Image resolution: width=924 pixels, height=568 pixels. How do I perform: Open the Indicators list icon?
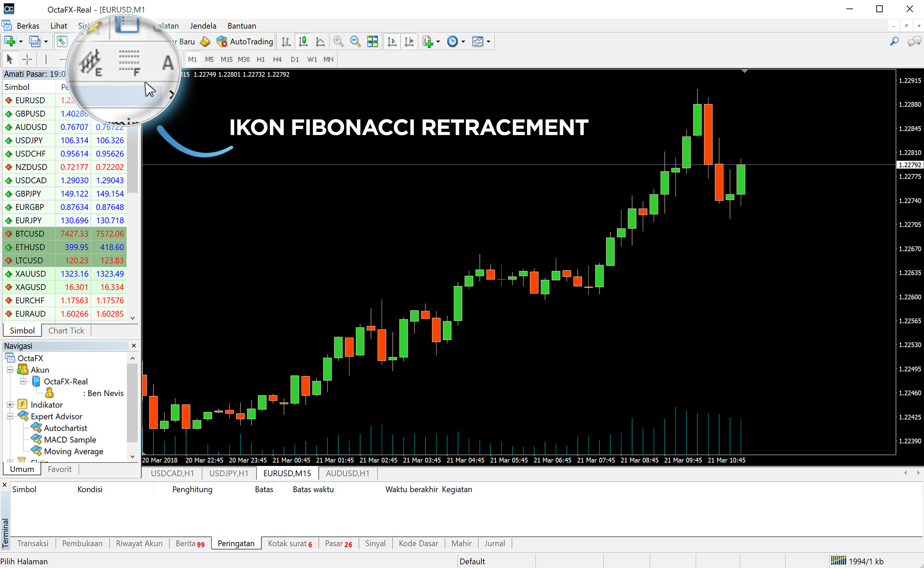coord(428,41)
